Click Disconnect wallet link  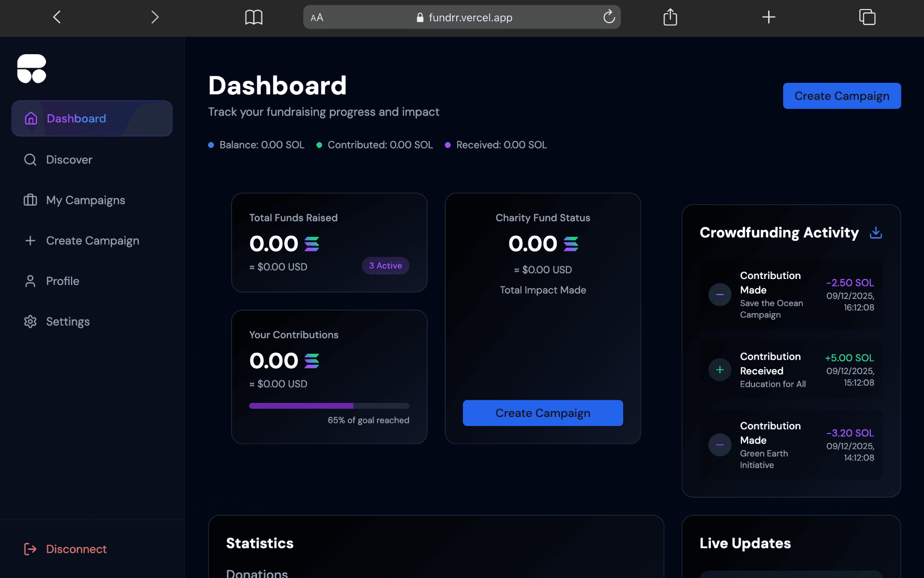click(76, 549)
